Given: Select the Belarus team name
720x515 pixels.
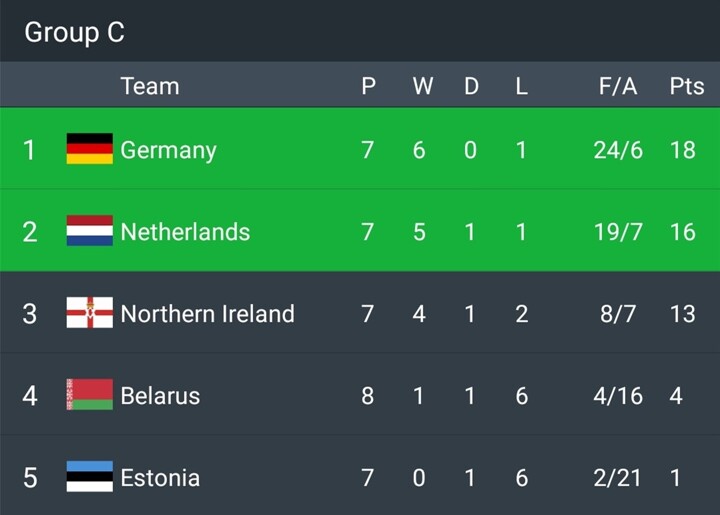Looking at the screenshot, I should pos(160,396).
